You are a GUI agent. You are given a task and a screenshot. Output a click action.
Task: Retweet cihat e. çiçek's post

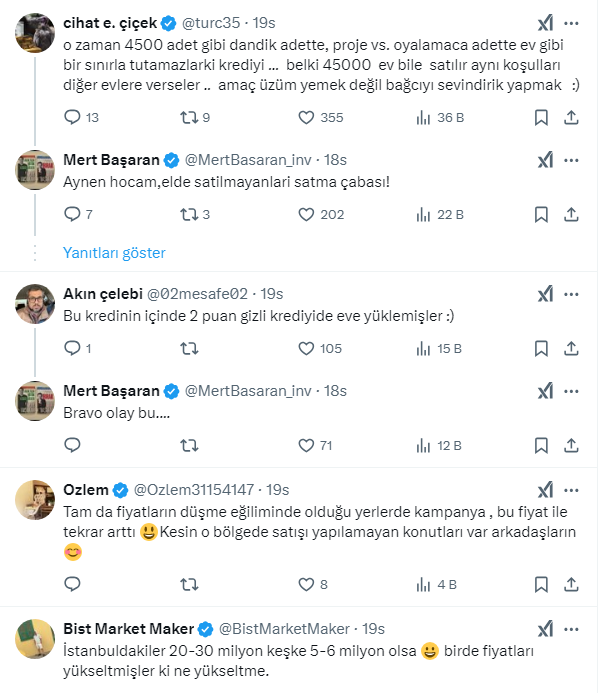coord(187,118)
